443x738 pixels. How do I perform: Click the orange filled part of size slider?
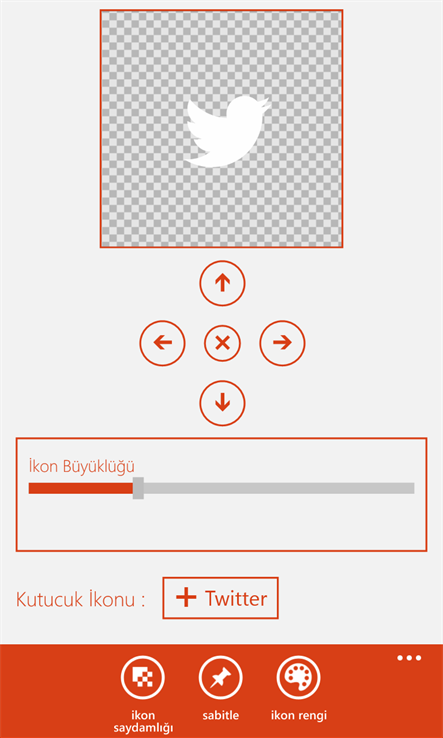[x=81, y=488]
